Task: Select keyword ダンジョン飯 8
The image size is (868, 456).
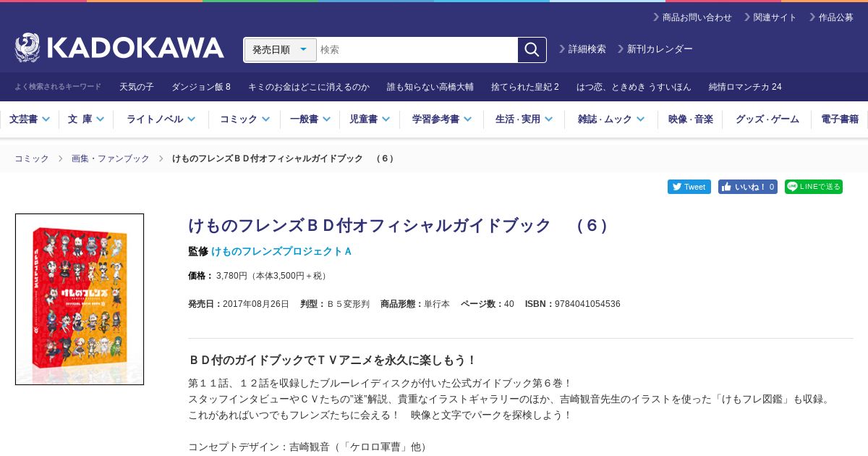Action: pyautogui.click(x=201, y=87)
